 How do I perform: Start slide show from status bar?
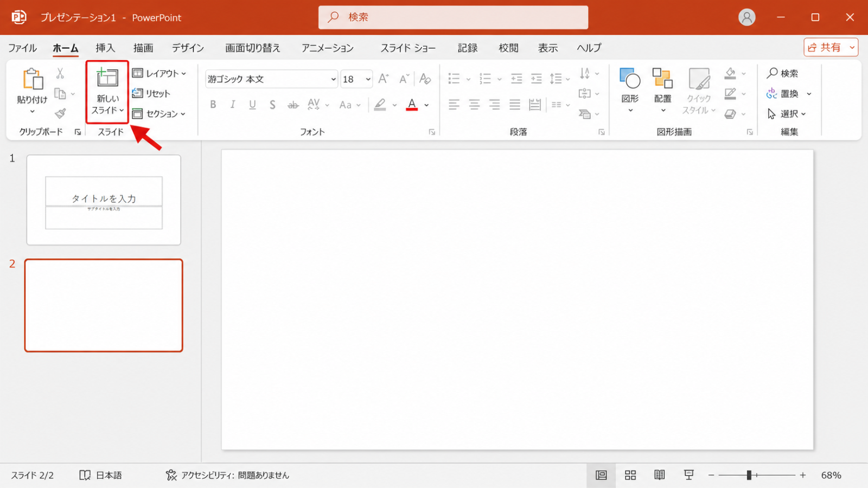[688, 475]
